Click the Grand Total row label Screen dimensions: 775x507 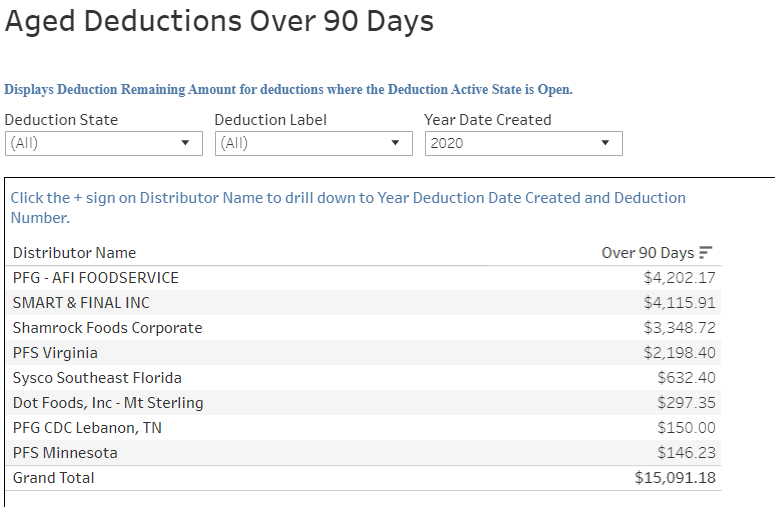click(53, 478)
